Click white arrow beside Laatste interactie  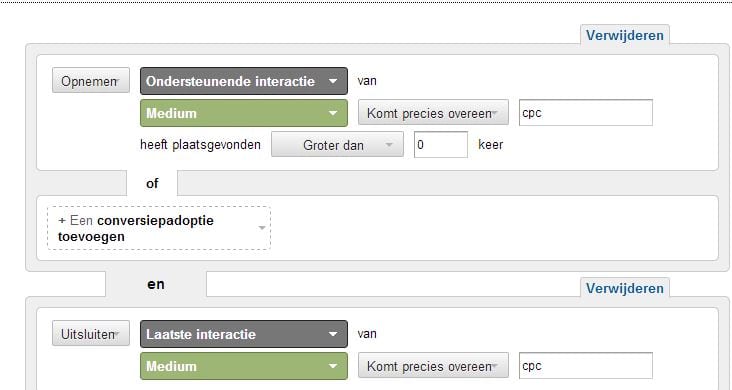(x=333, y=334)
